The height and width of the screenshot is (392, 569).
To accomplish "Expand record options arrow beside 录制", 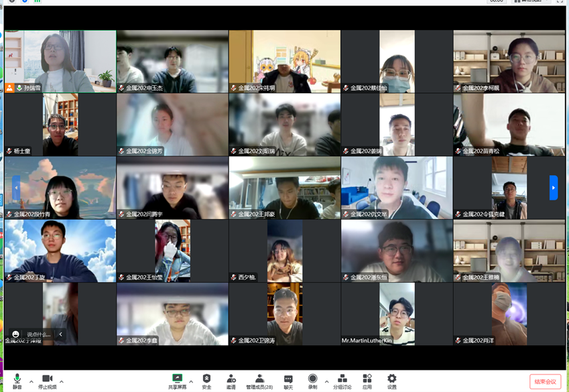I will tap(326, 382).
